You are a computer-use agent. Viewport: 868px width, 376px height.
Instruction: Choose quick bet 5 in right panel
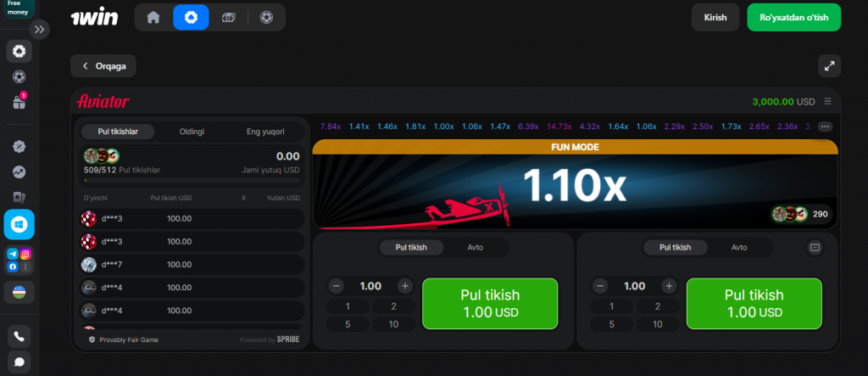612,324
